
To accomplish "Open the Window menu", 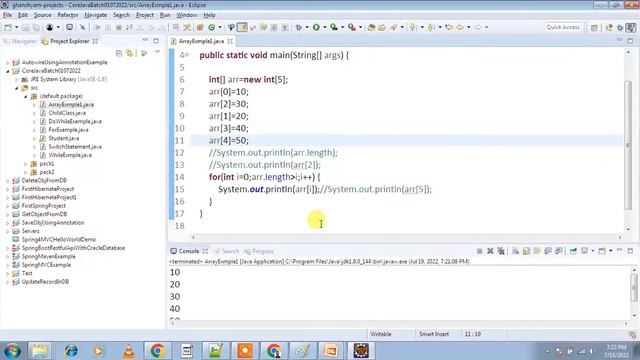I will (187, 15).
